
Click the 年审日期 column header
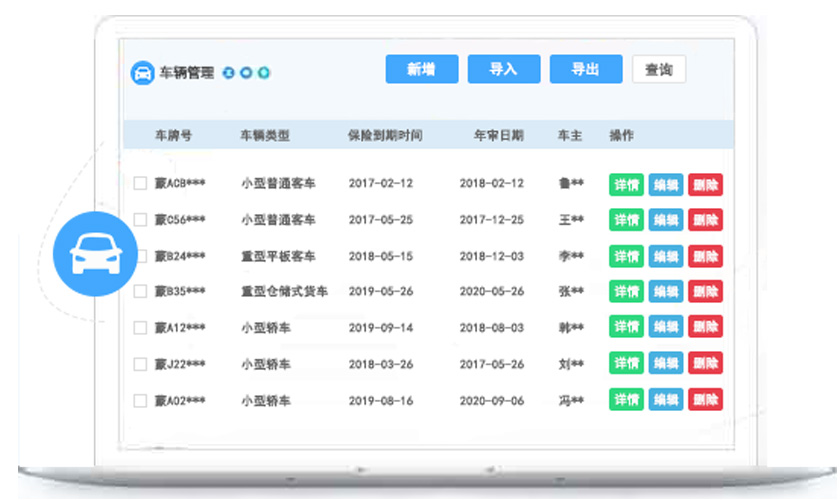[498, 135]
